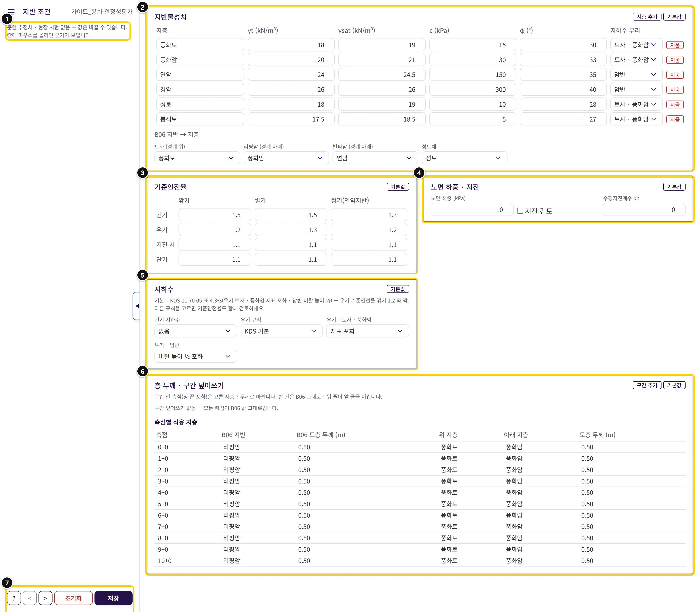Edit 건기 쌓기(연약지반) safety factor field
This screenshot has height=612, width=700.
tap(369, 215)
